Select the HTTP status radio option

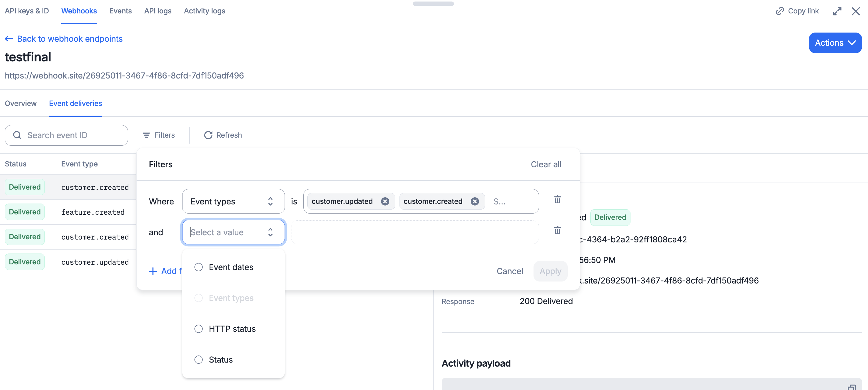click(x=198, y=329)
